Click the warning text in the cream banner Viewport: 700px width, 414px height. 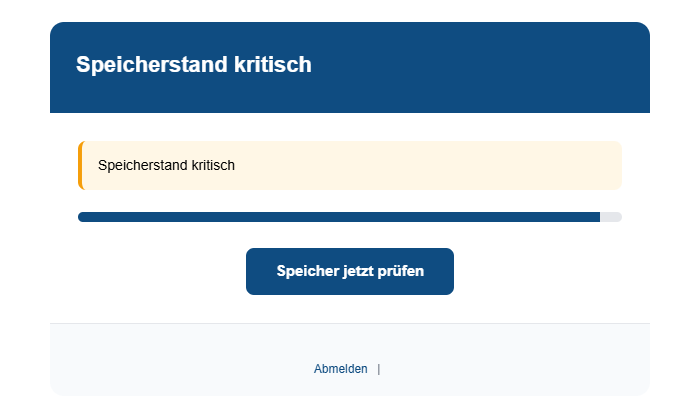point(167,165)
